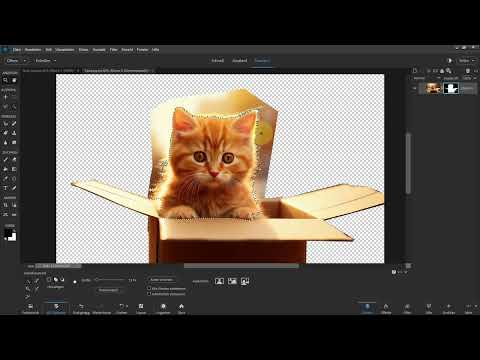
Task: Toggle layer visibility eye icon
Action: pyautogui.click(x=415, y=88)
